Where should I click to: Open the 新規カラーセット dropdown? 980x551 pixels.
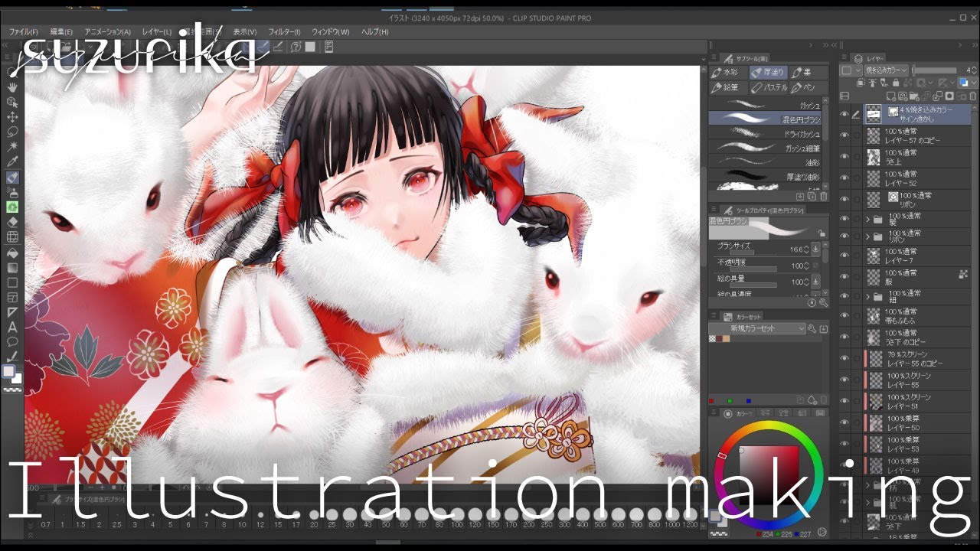[x=757, y=328]
